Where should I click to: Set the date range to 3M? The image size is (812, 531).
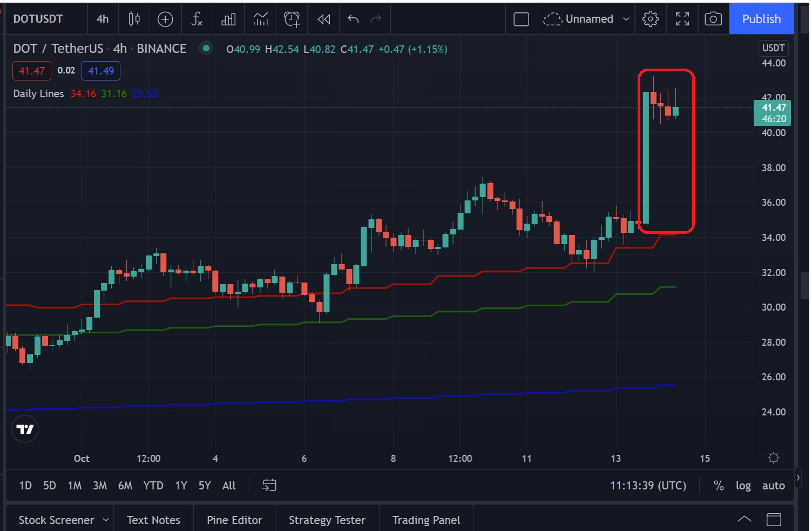pos(100,486)
